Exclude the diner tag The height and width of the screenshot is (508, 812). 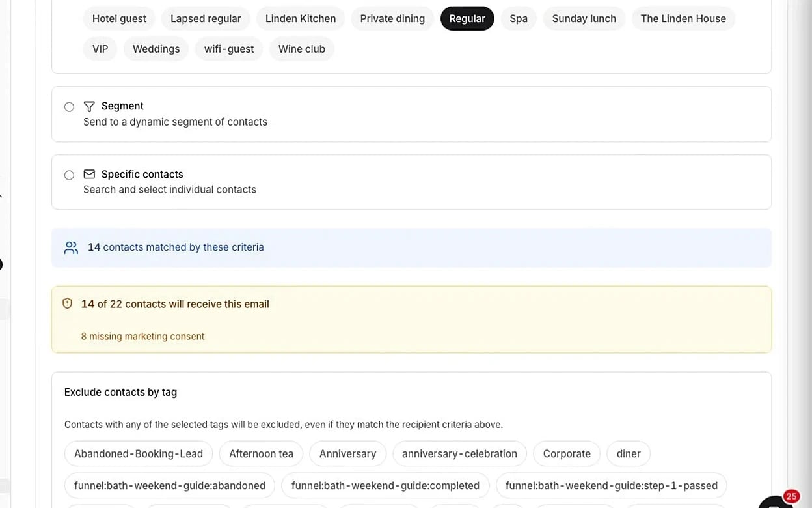pyautogui.click(x=629, y=453)
